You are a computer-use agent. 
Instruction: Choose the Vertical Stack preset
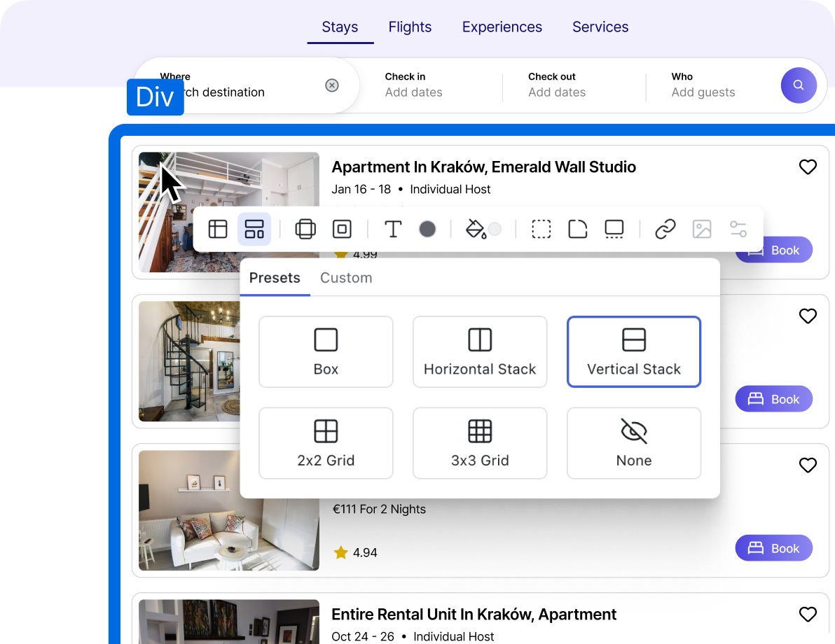point(634,352)
